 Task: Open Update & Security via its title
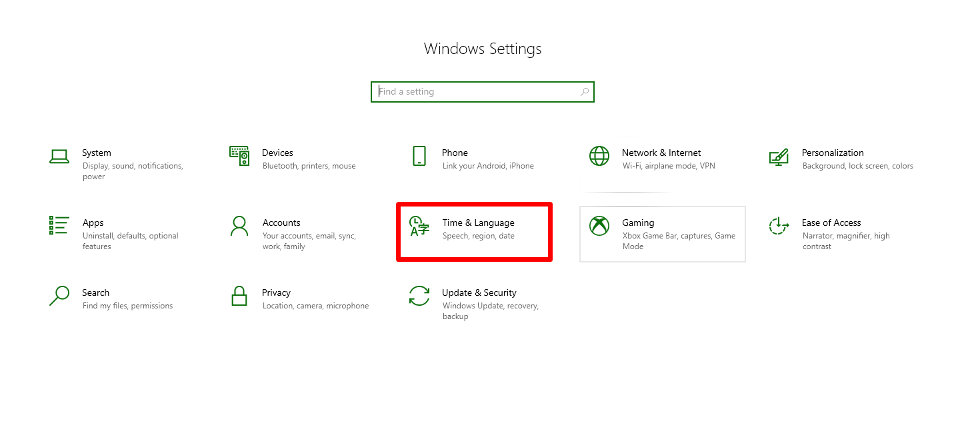click(x=479, y=293)
